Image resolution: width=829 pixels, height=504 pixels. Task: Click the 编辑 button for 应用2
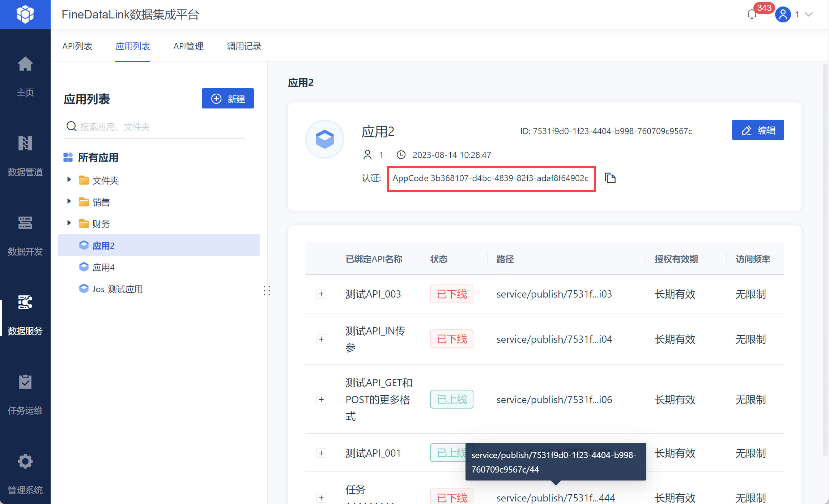coord(758,130)
